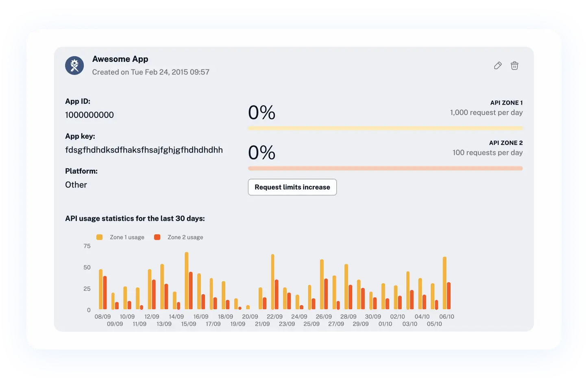This screenshot has height=378, width=588.
Task: Click the Awesome App title
Action: 120,59
